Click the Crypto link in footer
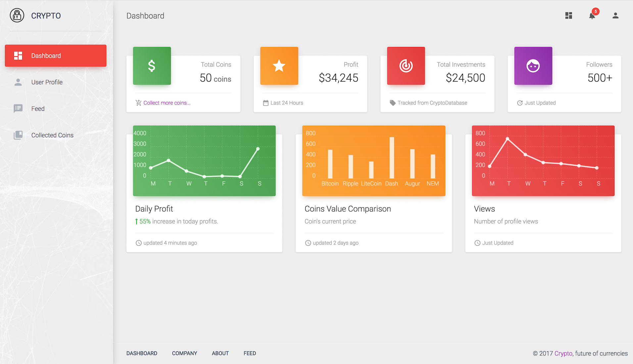The height and width of the screenshot is (364, 633). [x=563, y=353]
